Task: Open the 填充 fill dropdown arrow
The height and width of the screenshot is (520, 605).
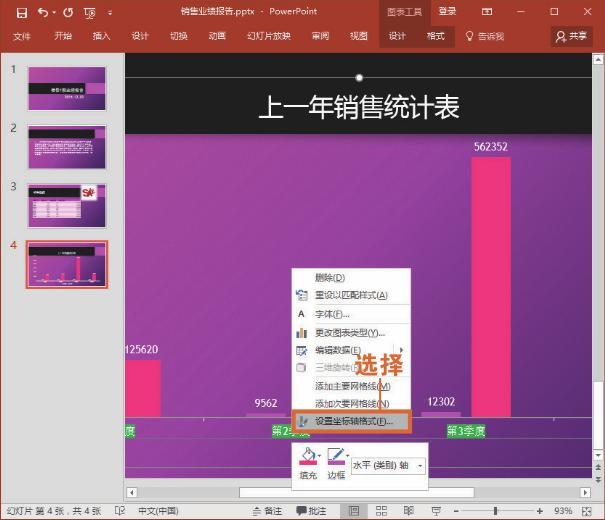Action: [319, 456]
